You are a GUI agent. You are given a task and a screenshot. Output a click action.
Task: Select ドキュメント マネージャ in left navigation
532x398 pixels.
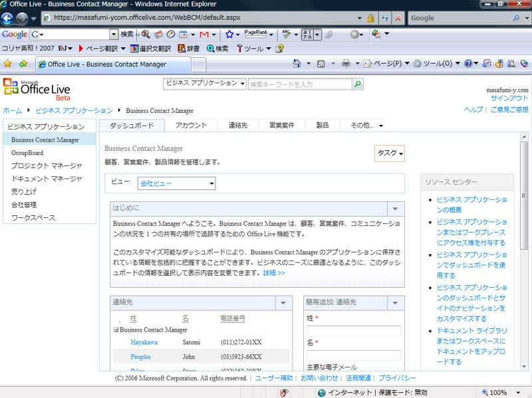pyautogui.click(x=47, y=179)
